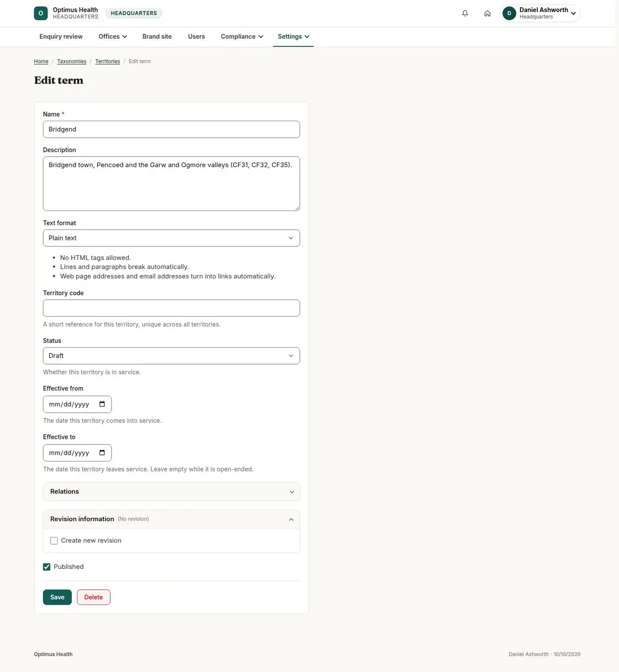Focus the Territory code field
Screen dimensions: 619x672
tap(171, 308)
